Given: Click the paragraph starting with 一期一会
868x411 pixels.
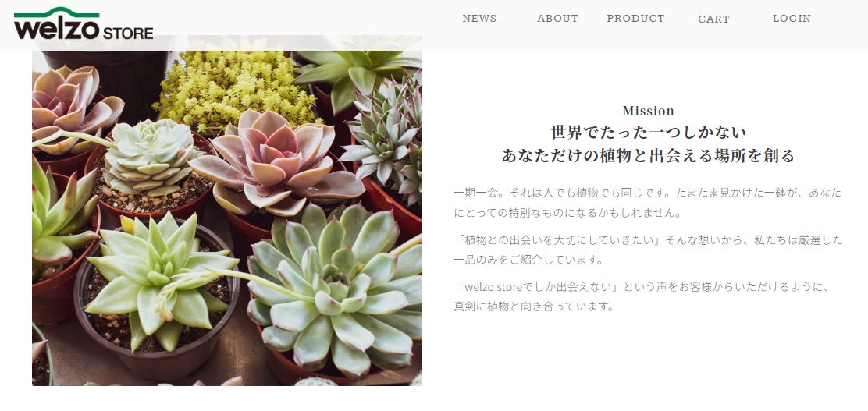Looking at the screenshot, I should tap(648, 203).
